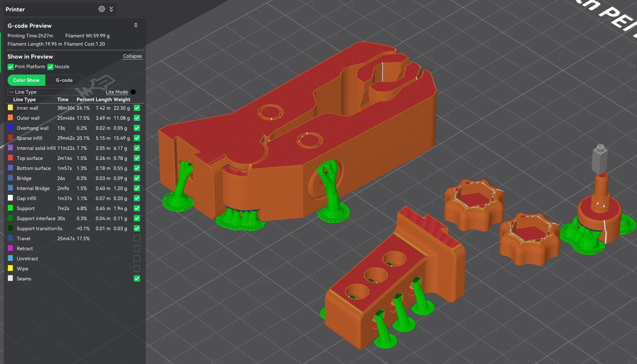
Task: Click Wipe yellow color swatch
Action: (x=10, y=268)
